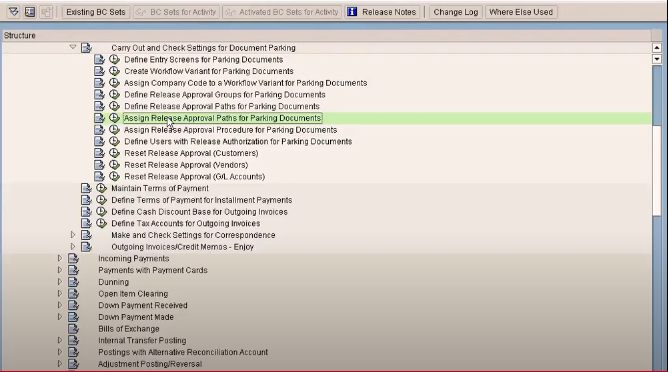Open documentation icon for Carry Out and Check Settings
Viewport: 668px width, 372px height.
tap(86, 47)
